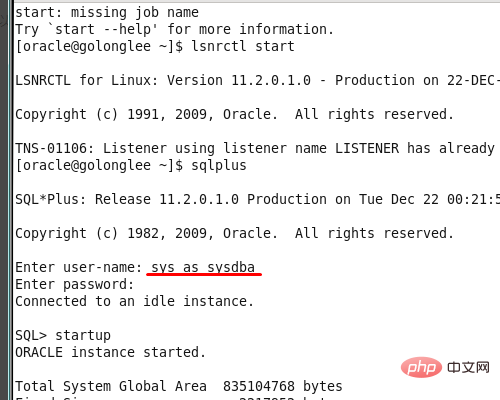The height and width of the screenshot is (400, 500).
Task: Click the red php logo watermark
Action: coord(421,367)
